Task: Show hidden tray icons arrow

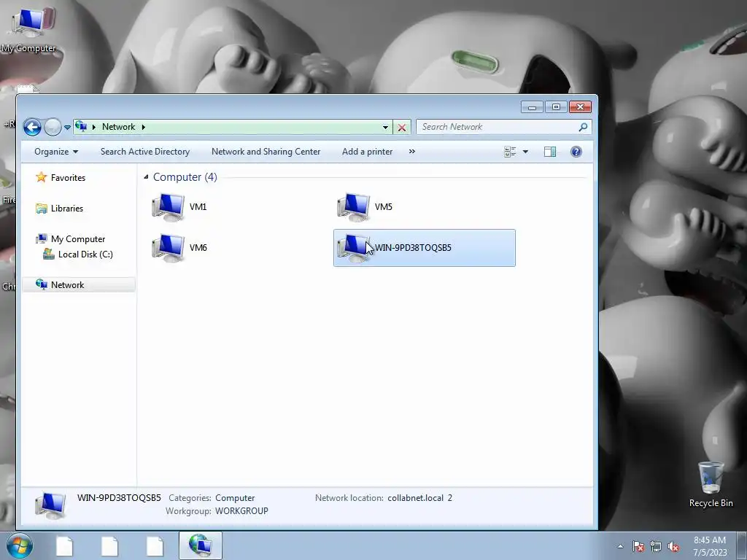Action: click(x=620, y=547)
